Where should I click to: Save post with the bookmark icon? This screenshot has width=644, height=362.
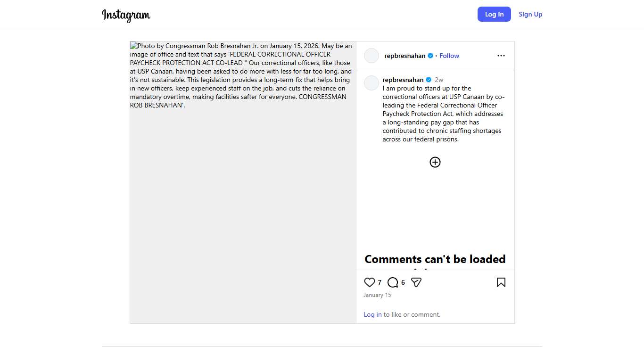(x=501, y=282)
